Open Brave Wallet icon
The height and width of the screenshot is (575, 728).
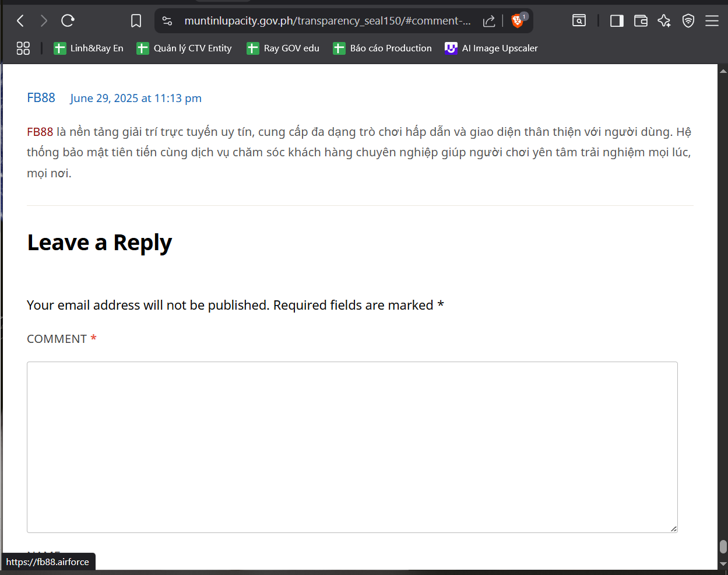point(641,21)
